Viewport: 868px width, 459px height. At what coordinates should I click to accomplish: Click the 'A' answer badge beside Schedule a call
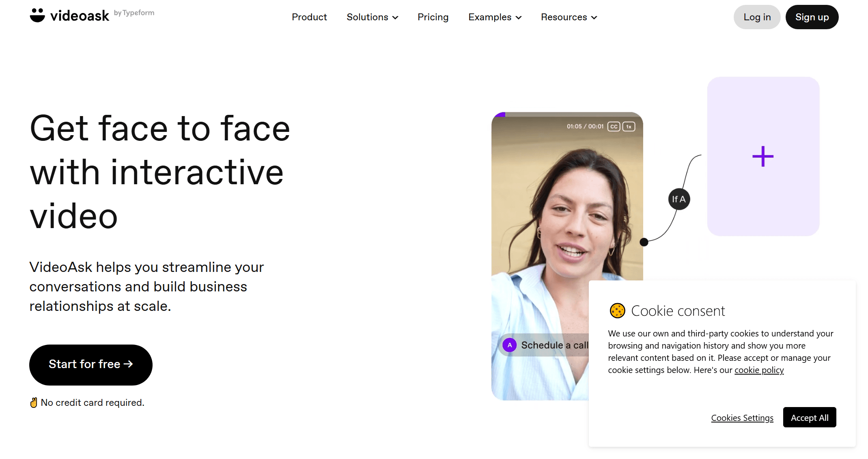coord(509,345)
